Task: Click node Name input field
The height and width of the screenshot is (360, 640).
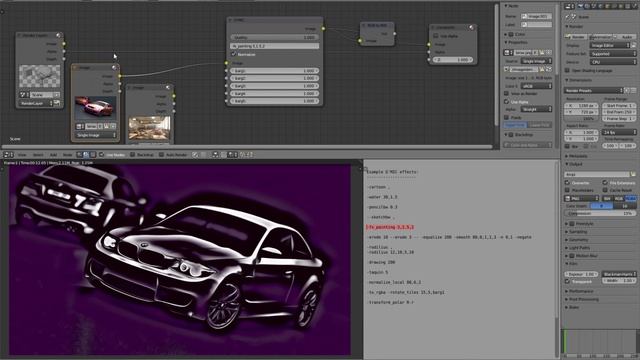Action: tap(536, 16)
